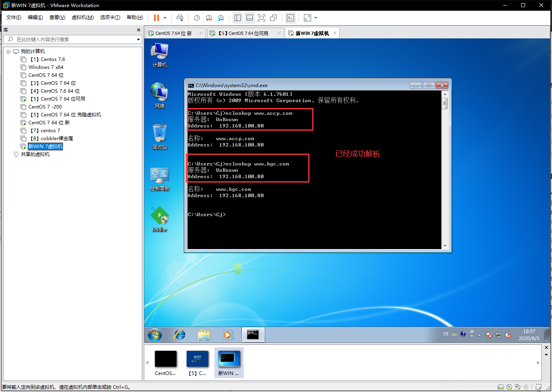Image resolution: width=552 pixels, height=392 pixels.
Task: Enter full screen mode icon
Action: click(262, 18)
